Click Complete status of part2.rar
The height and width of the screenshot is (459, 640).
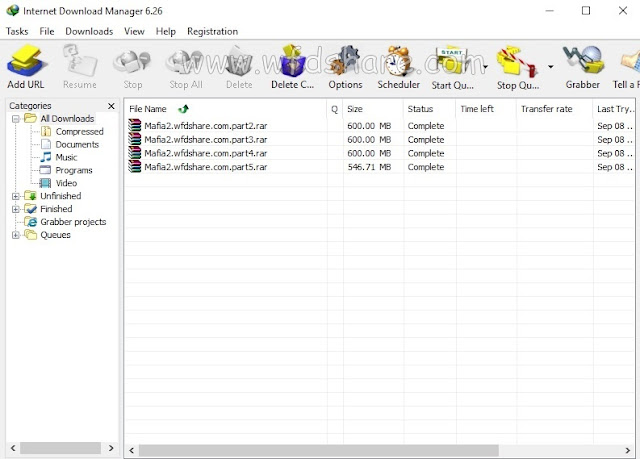426,126
